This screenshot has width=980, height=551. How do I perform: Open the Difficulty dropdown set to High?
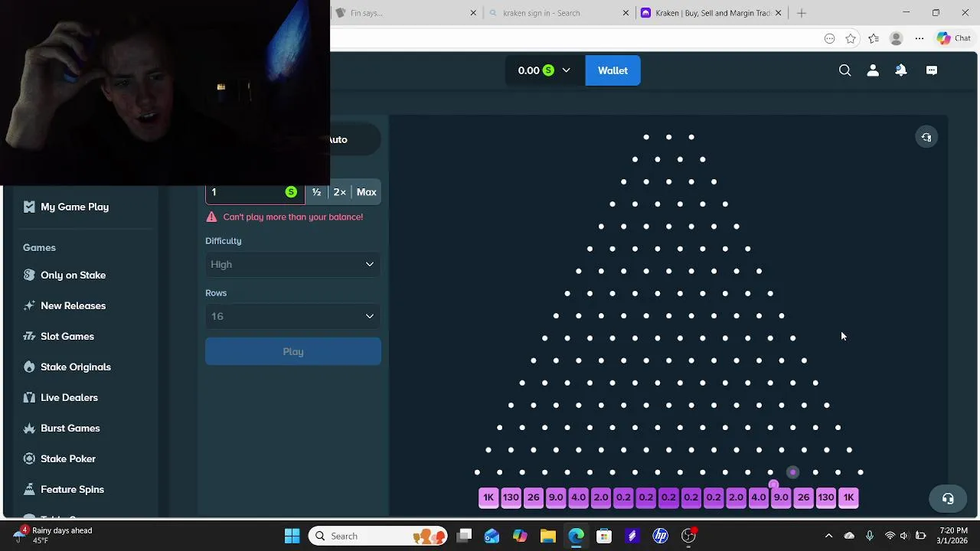tap(293, 264)
